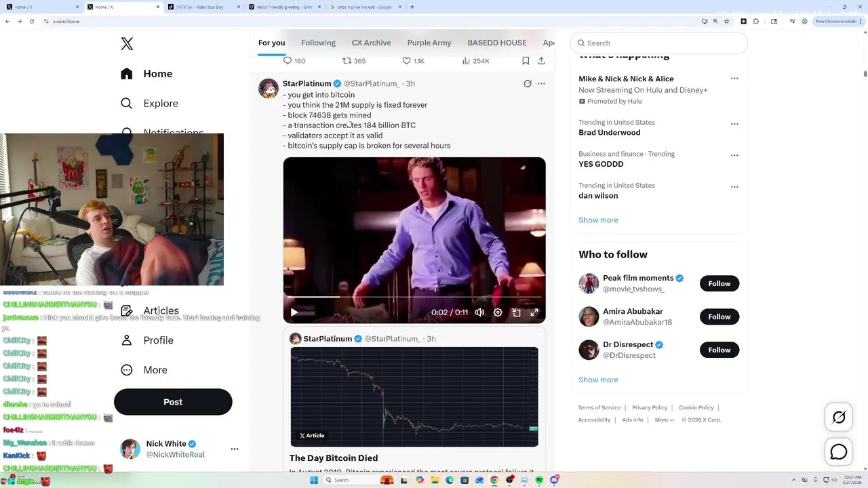Open Cookie Policy footer link
The height and width of the screenshot is (488, 868).
pos(696,408)
